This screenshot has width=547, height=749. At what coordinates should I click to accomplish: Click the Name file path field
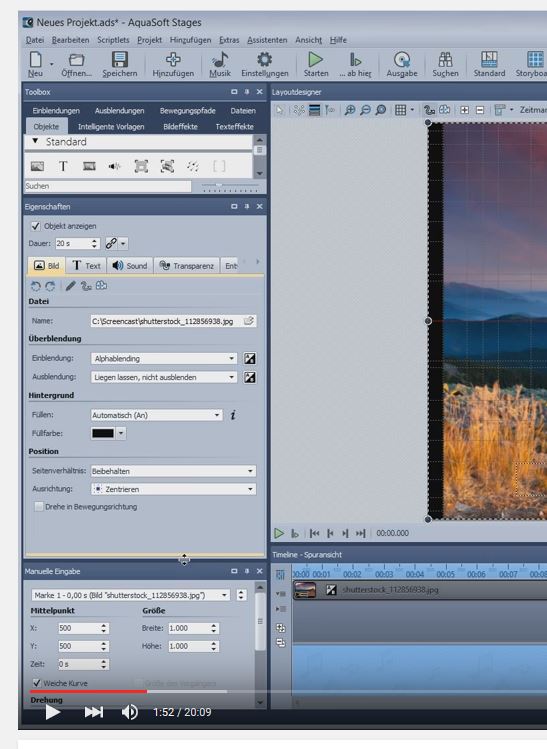[x=166, y=321]
